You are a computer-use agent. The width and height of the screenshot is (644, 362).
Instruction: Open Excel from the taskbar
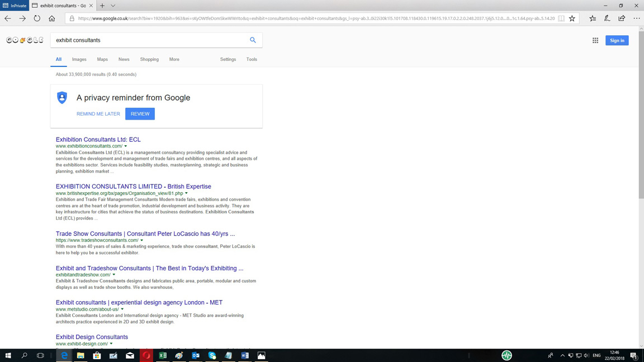click(x=163, y=355)
